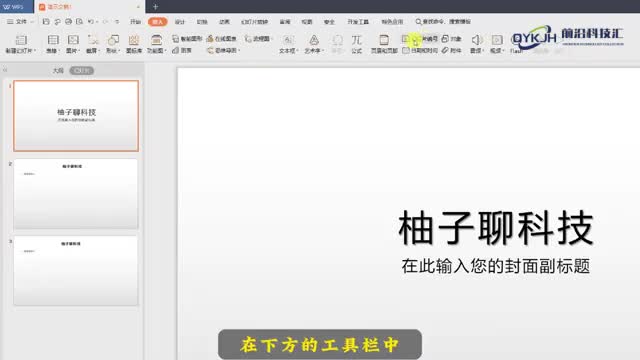Open the Animation ribbon tab
The image size is (640, 360).
[x=224, y=22]
